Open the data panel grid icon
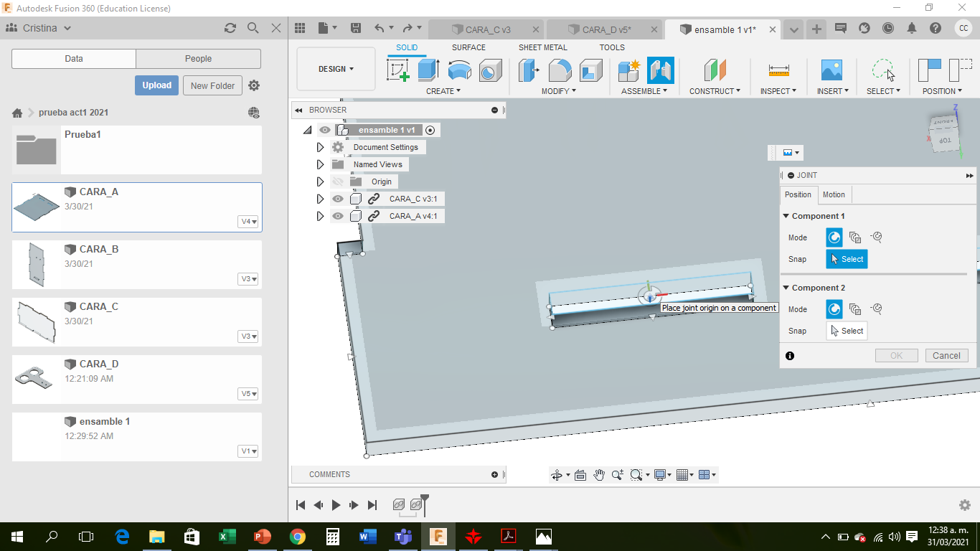Screen dimensions: 980x551 pos(300,28)
